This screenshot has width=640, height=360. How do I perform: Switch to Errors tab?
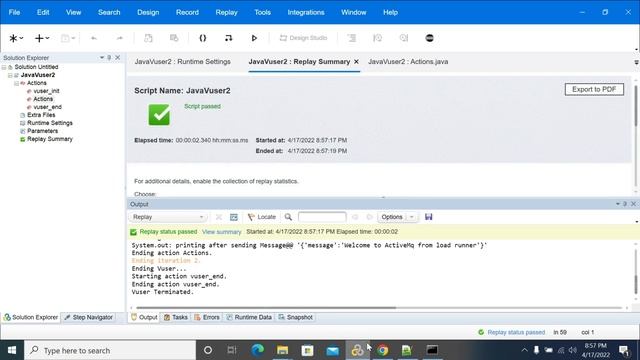click(x=207, y=317)
